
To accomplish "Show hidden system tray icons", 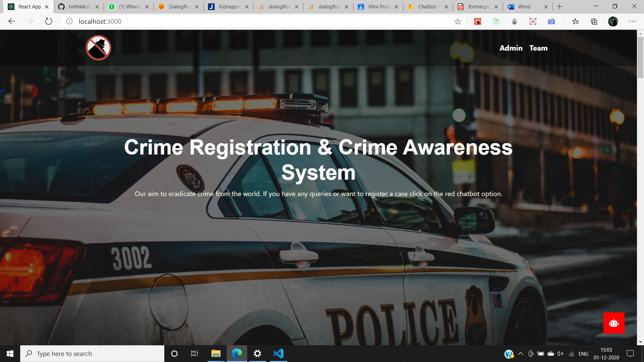I will [x=521, y=354].
